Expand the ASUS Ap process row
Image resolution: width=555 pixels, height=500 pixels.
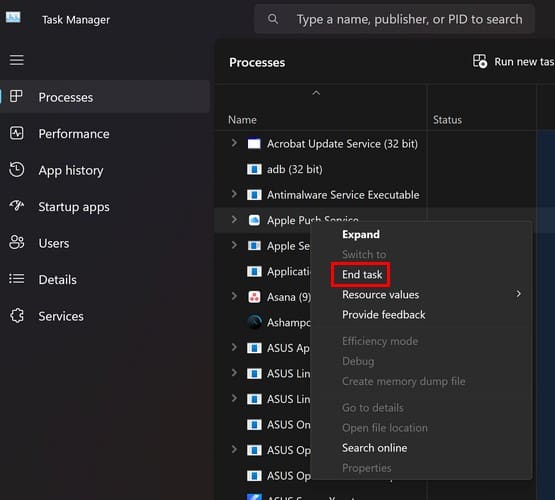tap(234, 347)
